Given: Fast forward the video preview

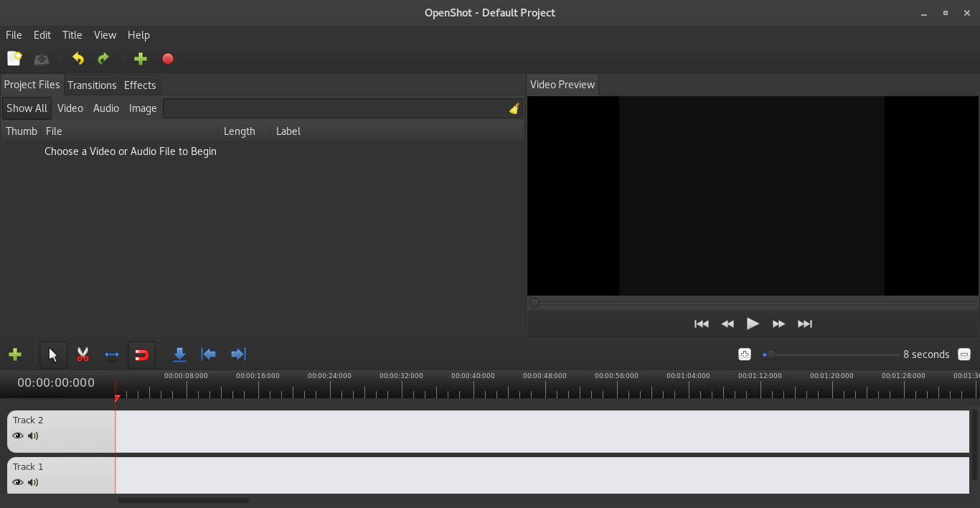Looking at the screenshot, I should click(778, 324).
